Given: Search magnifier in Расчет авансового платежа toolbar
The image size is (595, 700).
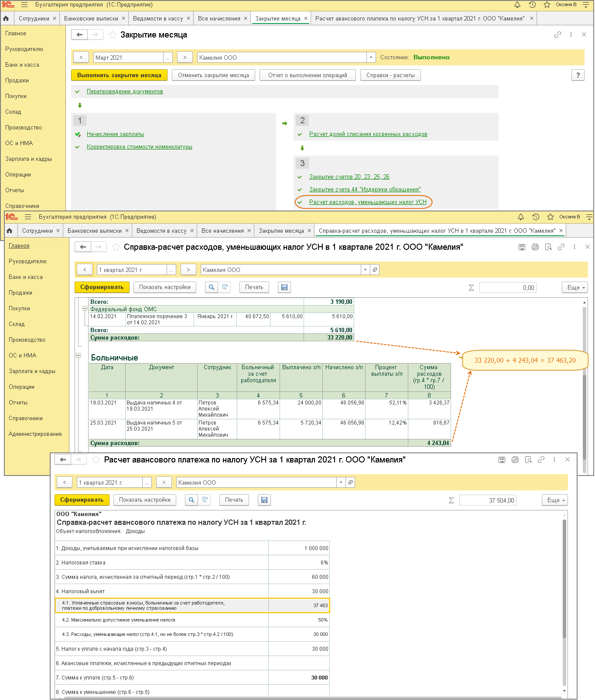Looking at the screenshot, I should click(191, 500).
